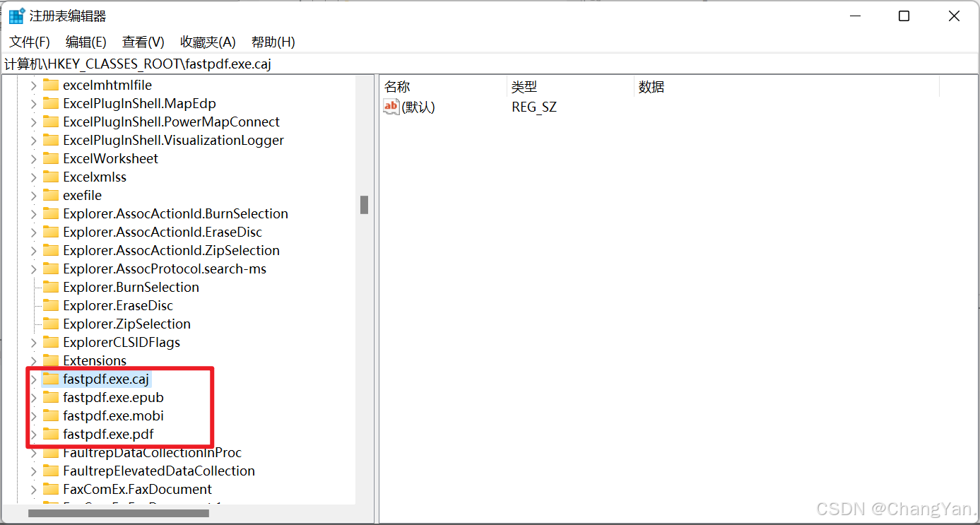Open the 收藏夹(A) menu

pyautogui.click(x=208, y=42)
